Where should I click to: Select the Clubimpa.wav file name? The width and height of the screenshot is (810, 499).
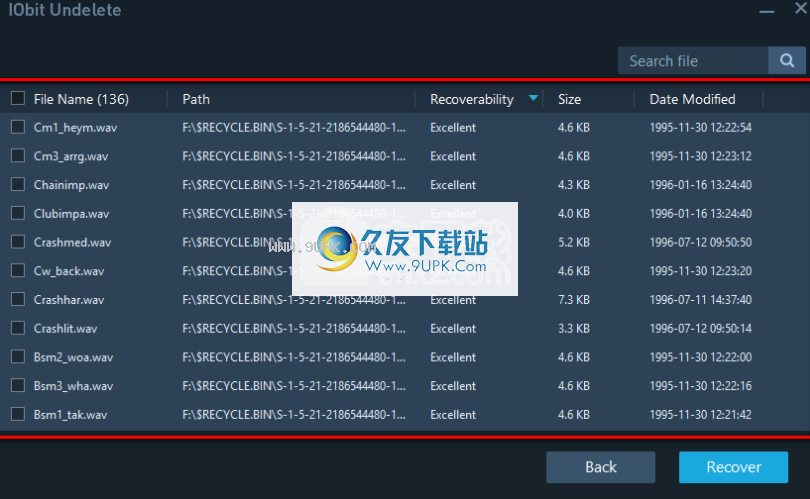(71, 214)
